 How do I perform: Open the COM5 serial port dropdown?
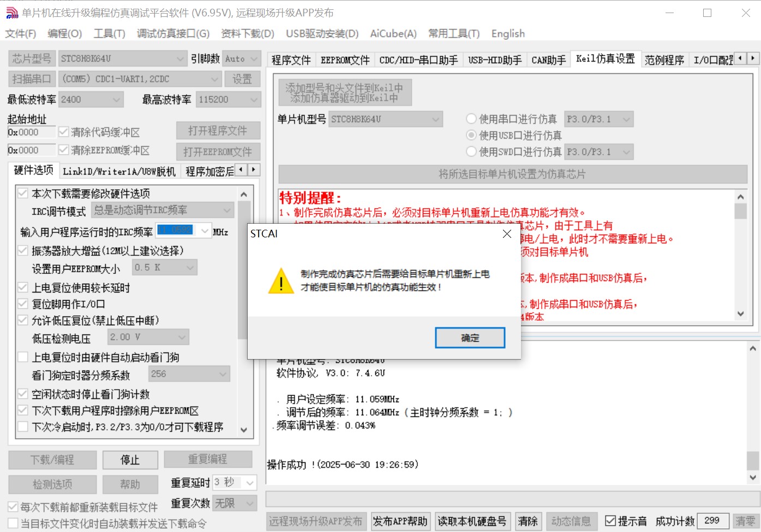140,79
